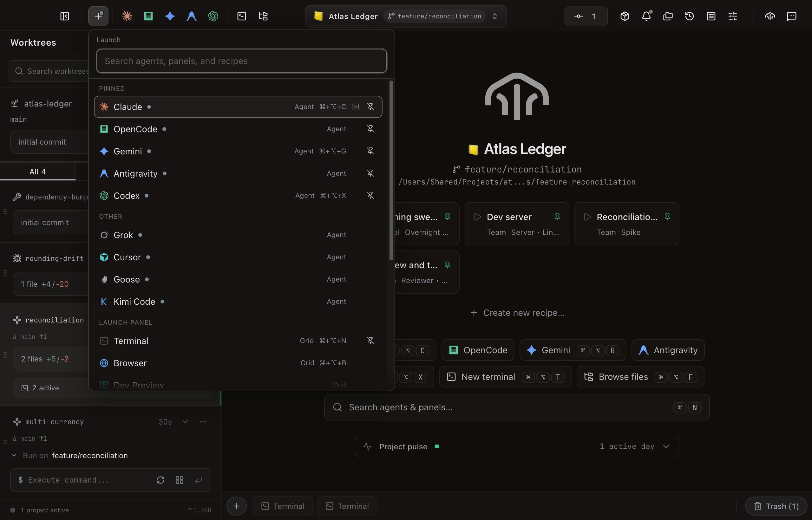Edit the Claude keyboard shortcut icon
This screenshot has width=812, height=520.
coord(355,107)
